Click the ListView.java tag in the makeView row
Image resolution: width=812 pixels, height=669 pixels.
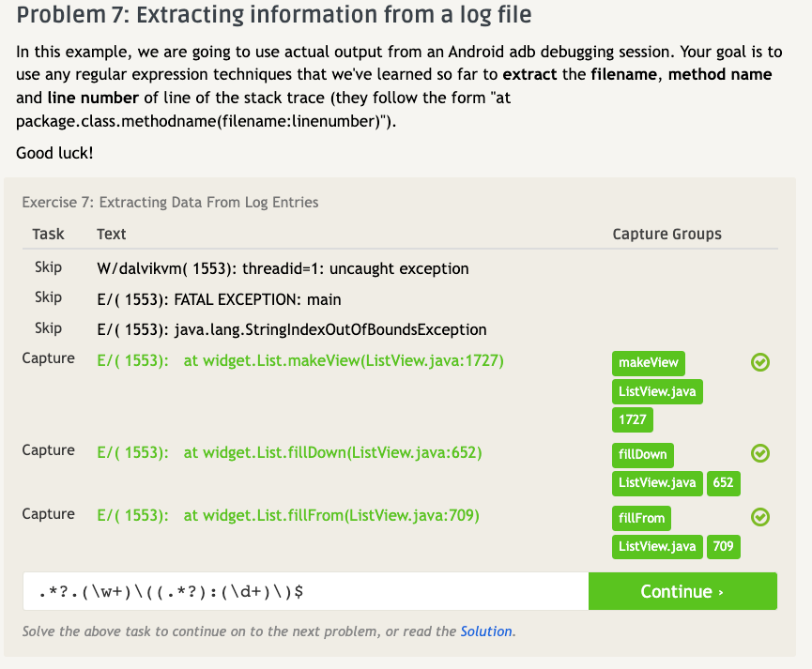657,391
